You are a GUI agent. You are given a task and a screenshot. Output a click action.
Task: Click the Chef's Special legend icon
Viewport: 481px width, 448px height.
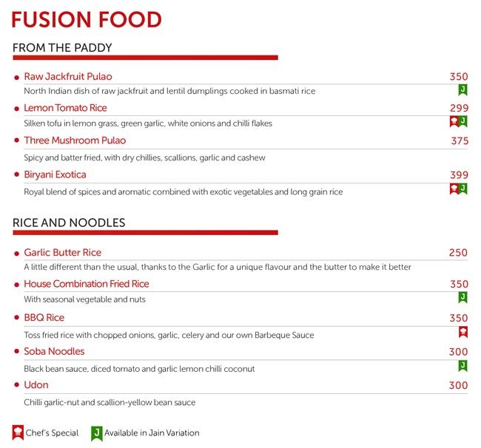tap(18, 432)
